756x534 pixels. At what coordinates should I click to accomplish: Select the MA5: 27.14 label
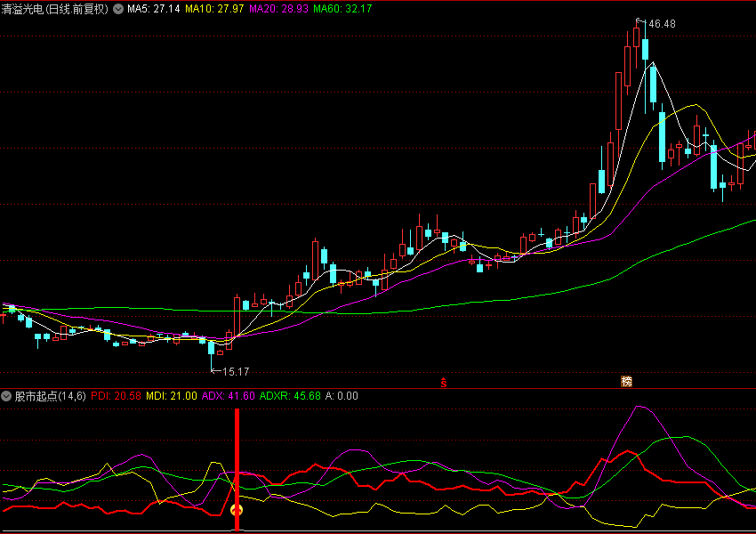pos(154,9)
